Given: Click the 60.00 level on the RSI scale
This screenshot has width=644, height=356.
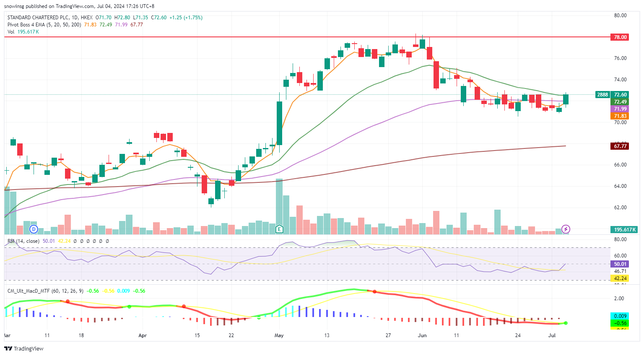Looking at the screenshot, I should 620,256.
